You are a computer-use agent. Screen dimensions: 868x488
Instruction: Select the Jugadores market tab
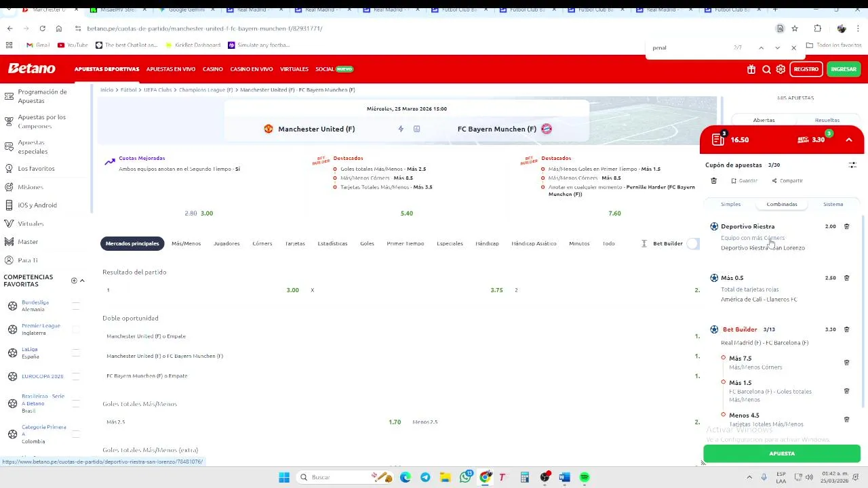point(226,243)
